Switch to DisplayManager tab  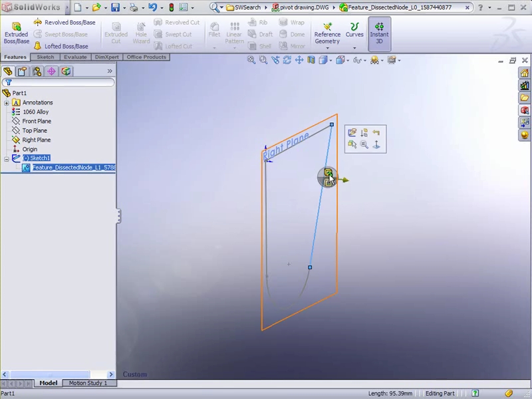pos(66,71)
